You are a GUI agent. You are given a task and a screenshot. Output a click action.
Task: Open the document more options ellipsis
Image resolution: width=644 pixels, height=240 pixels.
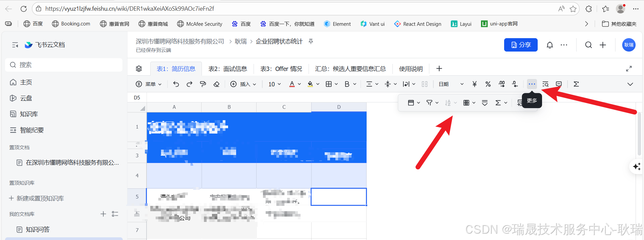point(564,45)
